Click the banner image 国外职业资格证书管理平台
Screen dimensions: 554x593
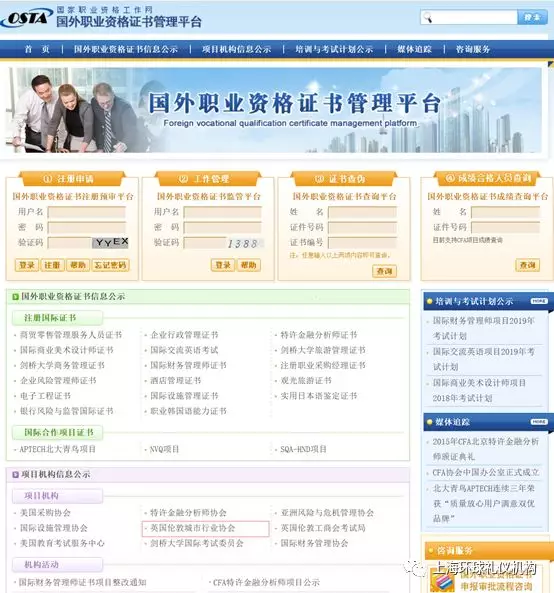tap(274, 110)
